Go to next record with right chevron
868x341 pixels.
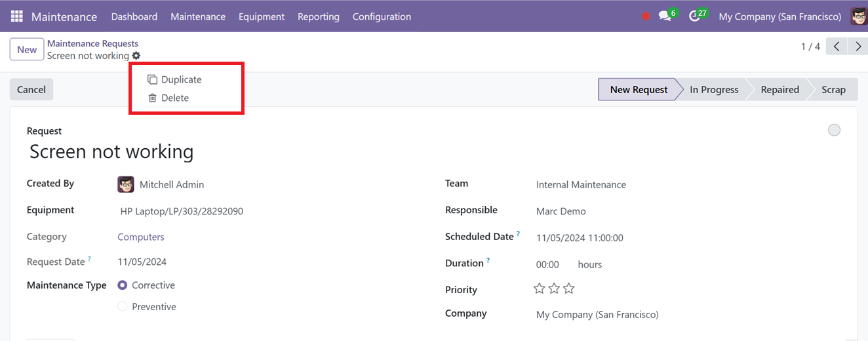[x=858, y=47]
